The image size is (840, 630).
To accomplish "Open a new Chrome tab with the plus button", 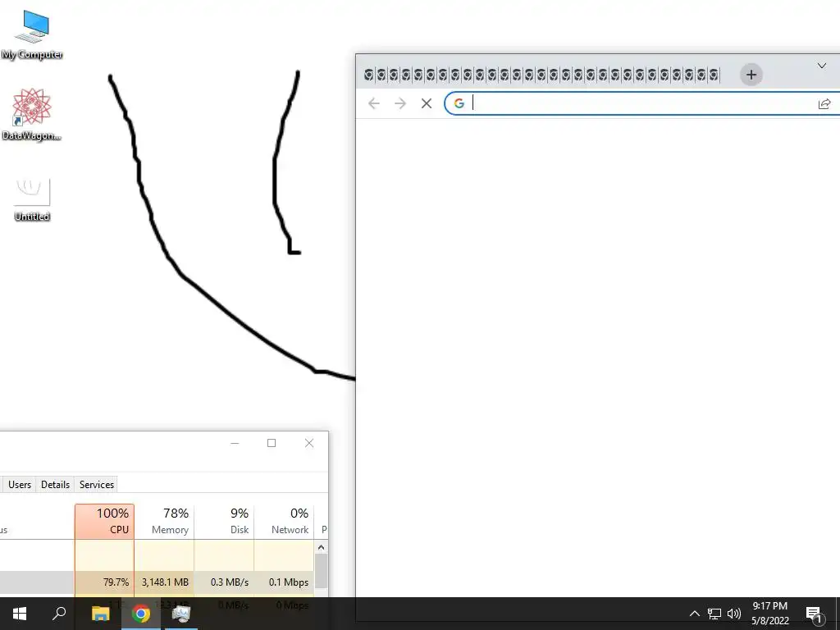I will pyautogui.click(x=751, y=75).
